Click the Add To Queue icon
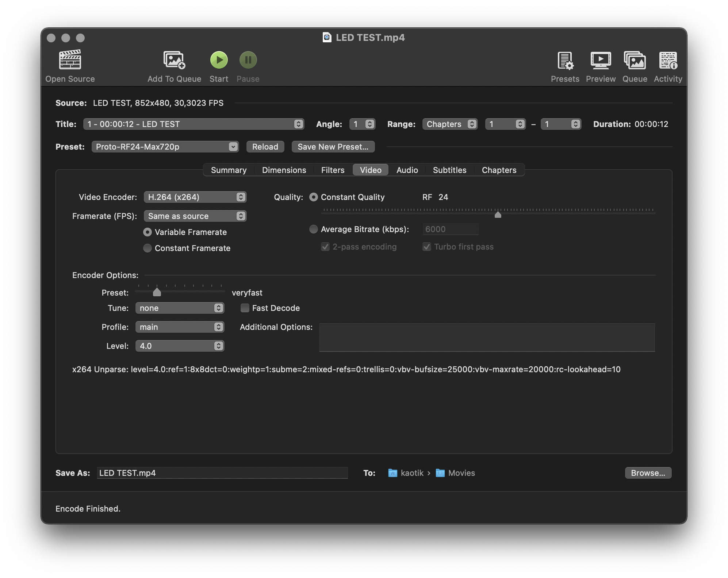The width and height of the screenshot is (728, 578). tap(174, 60)
